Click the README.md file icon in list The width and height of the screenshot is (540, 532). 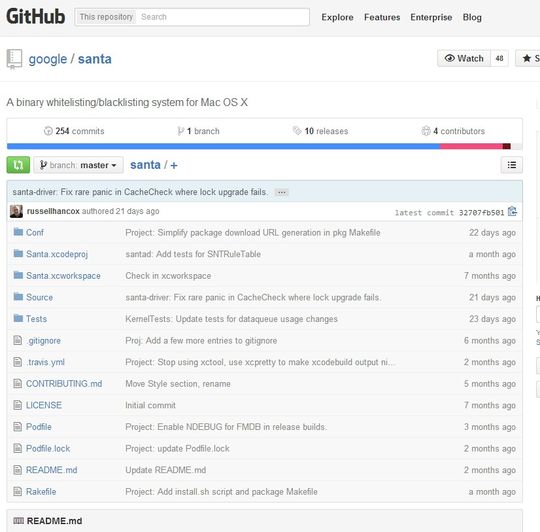[18, 470]
